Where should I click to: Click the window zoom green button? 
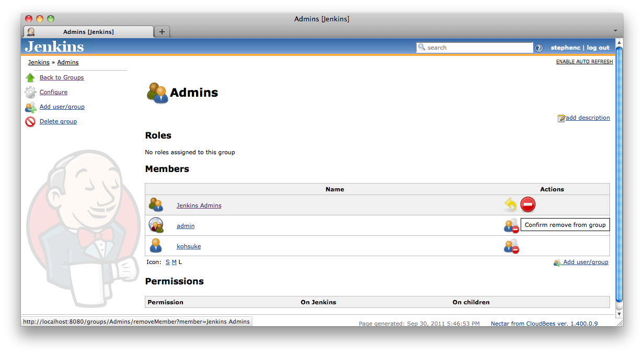[51, 19]
